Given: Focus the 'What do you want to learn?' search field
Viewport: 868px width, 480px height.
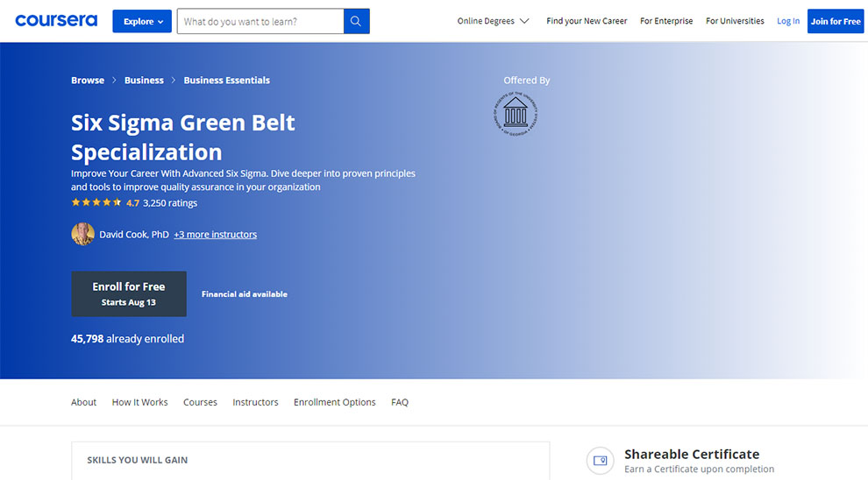Looking at the screenshot, I should point(260,21).
